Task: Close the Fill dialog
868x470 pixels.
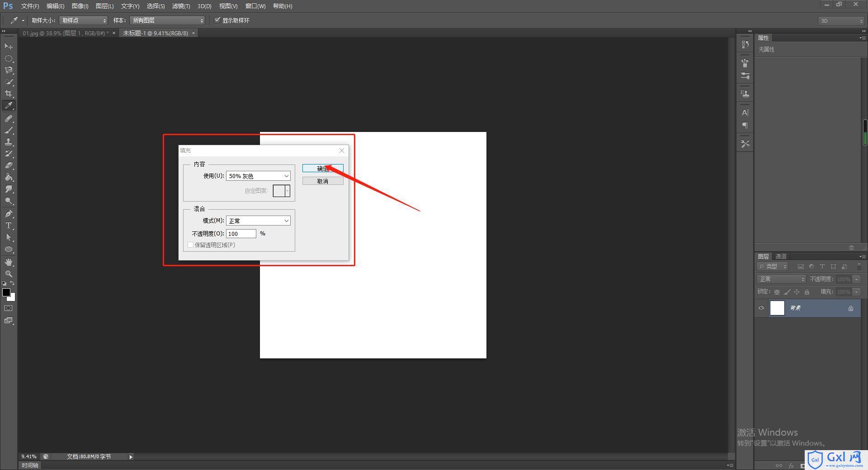Action: [x=342, y=150]
